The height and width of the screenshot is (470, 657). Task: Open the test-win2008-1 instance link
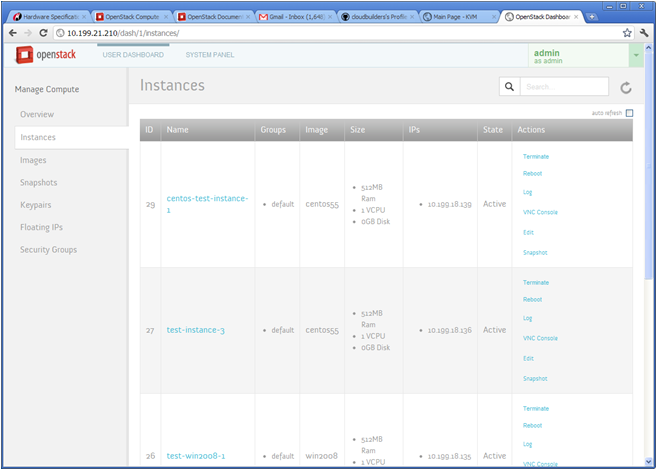(x=196, y=456)
